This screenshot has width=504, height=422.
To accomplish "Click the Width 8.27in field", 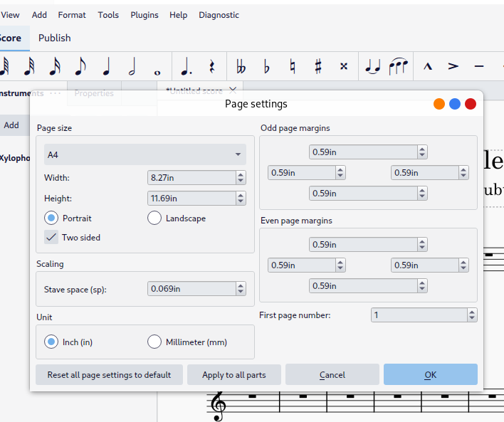I will [191, 177].
